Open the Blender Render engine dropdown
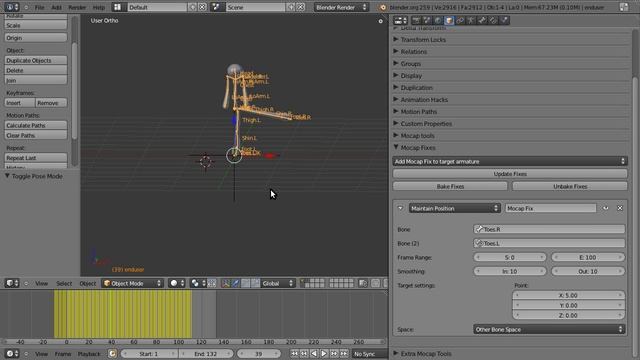This screenshot has width=640, height=360. [x=341, y=7]
